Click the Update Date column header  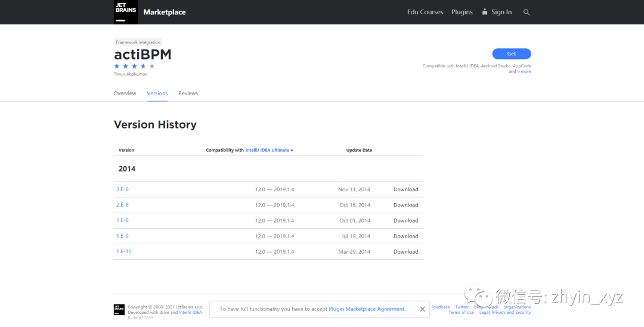(x=359, y=150)
